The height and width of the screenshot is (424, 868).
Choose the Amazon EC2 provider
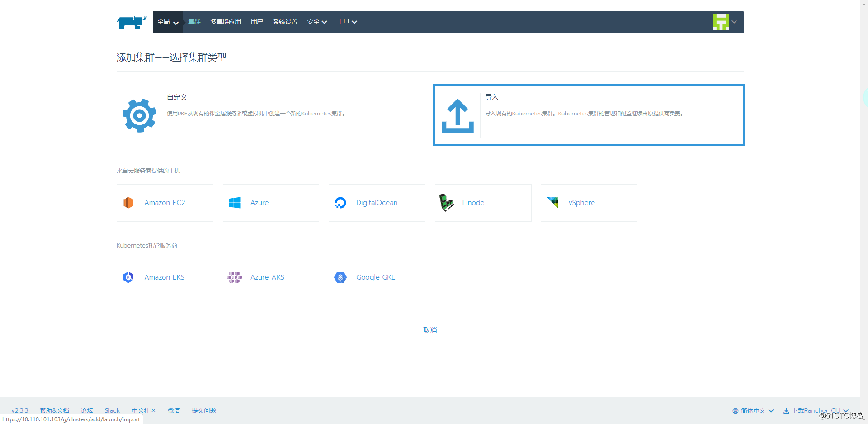click(165, 203)
